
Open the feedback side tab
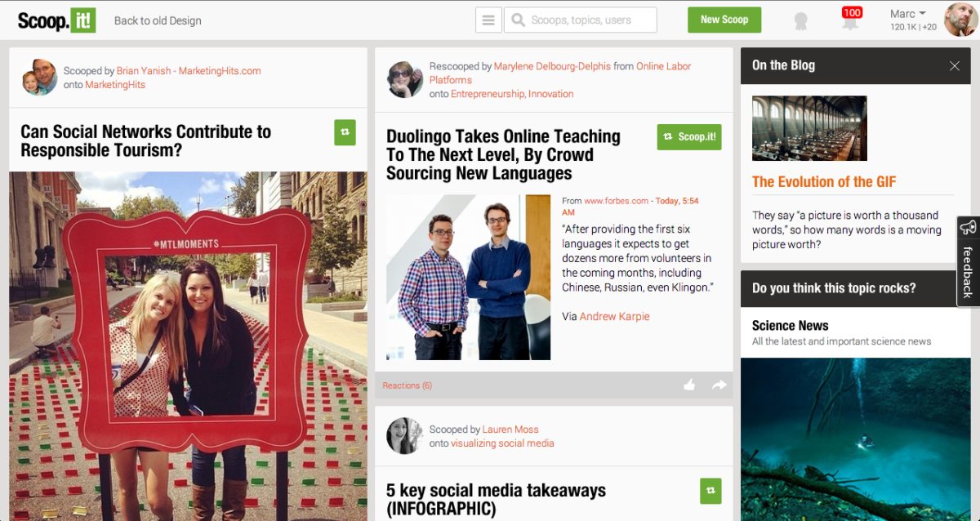point(969,261)
